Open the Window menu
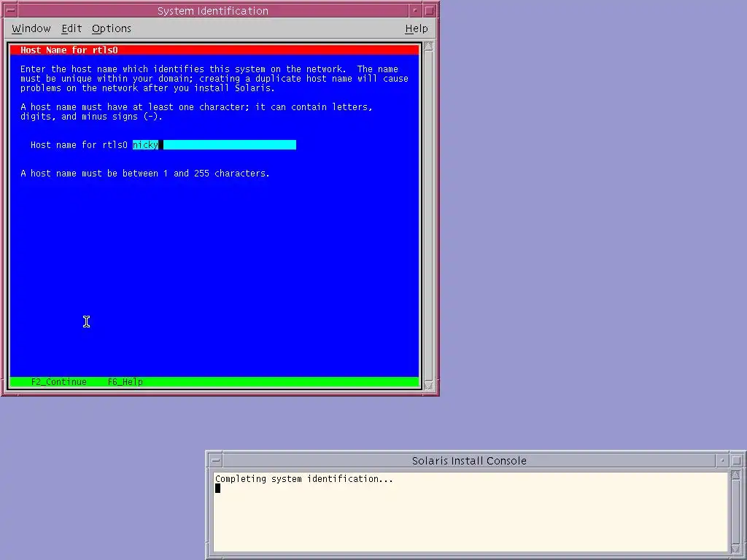This screenshot has width=747, height=560. coord(31,28)
